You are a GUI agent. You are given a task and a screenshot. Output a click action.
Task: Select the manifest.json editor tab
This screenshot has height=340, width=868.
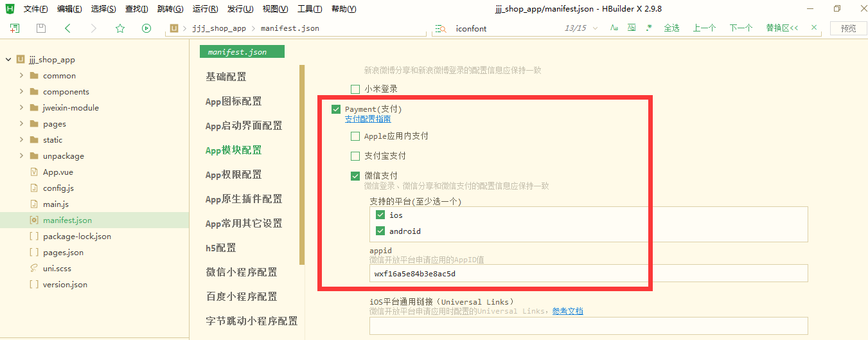pos(242,51)
